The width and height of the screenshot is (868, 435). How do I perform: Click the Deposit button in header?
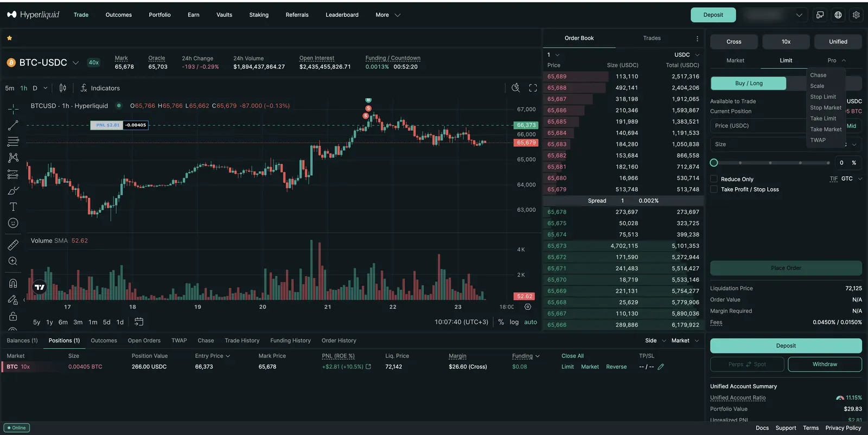(x=713, y=15)
